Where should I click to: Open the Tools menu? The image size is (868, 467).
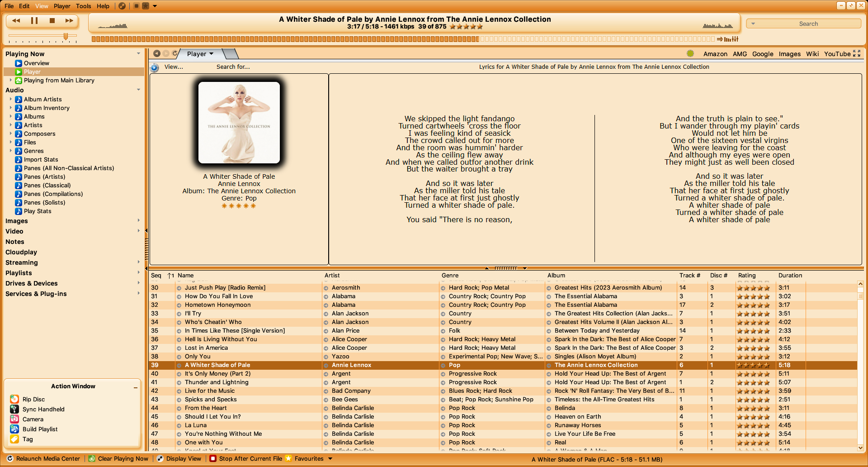[x=84, y=6]
